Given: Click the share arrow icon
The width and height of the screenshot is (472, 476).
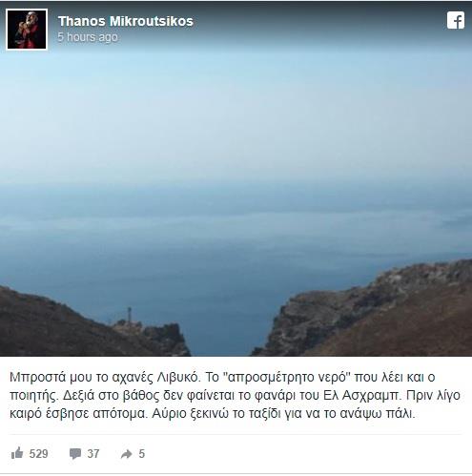Looking at the screenshot, I should coord(127,454).
